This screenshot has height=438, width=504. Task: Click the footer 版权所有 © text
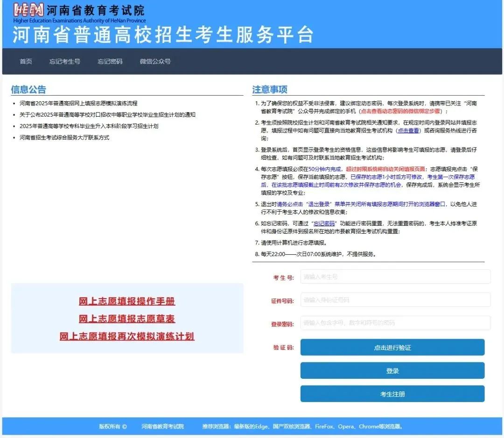coord(113,426)
